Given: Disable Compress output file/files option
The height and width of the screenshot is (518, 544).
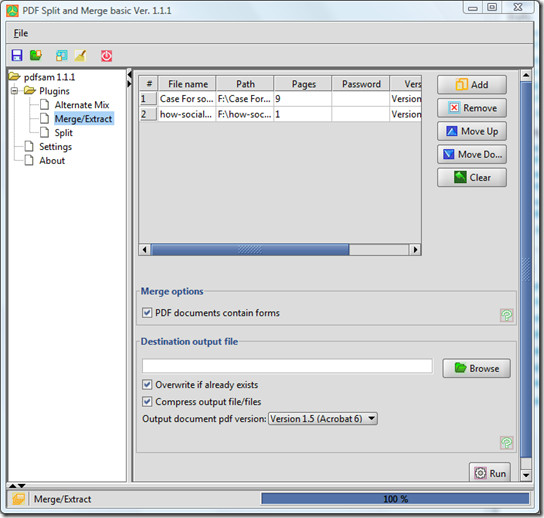Looking at the screenshot, I should coord(147,401).
